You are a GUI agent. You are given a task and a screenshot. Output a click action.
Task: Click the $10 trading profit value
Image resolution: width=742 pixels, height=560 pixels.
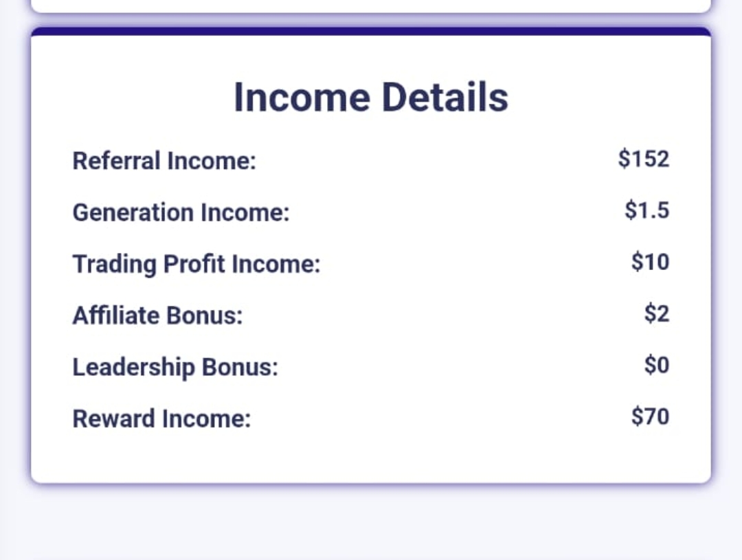coord(650,262)
